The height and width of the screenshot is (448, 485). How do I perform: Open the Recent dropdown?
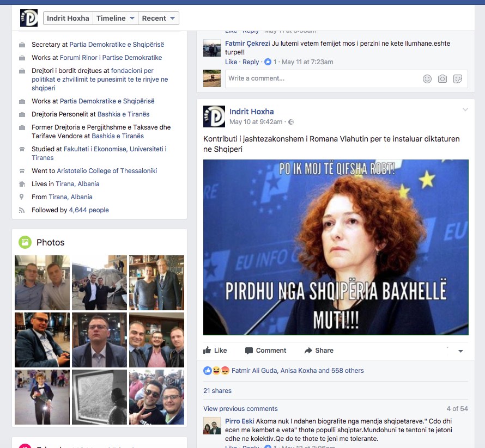[159, 18]
